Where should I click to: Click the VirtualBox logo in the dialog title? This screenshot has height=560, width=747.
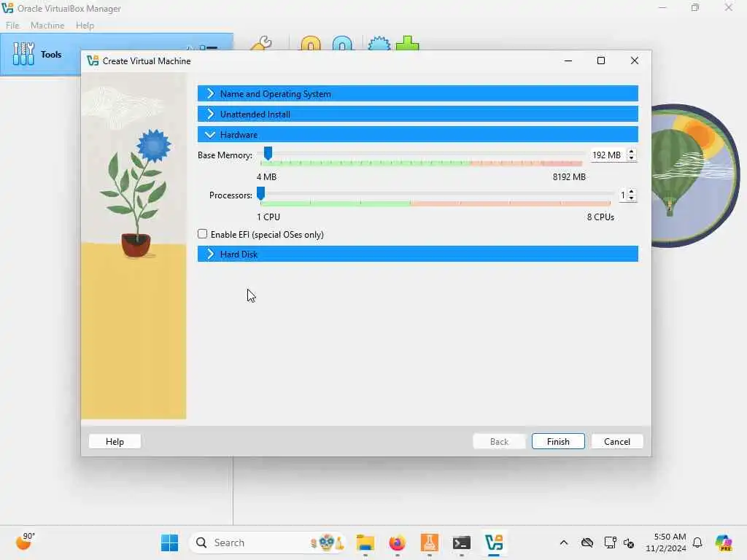93,61
